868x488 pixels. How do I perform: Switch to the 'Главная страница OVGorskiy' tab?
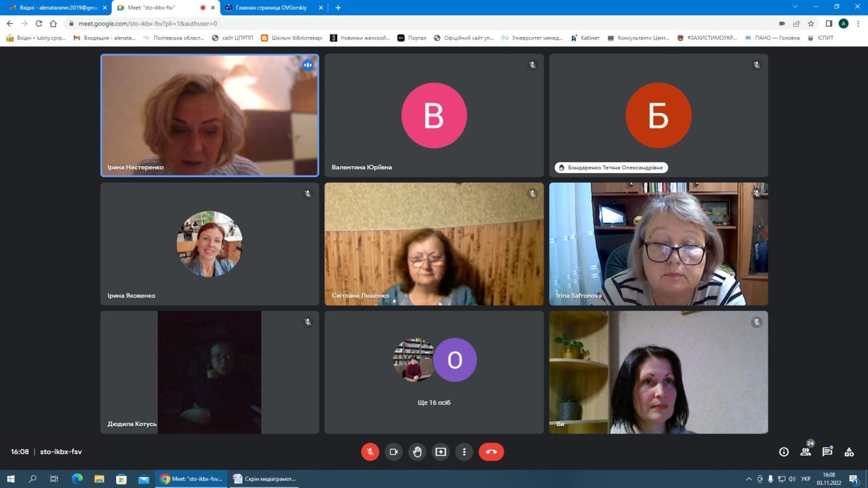274,8
